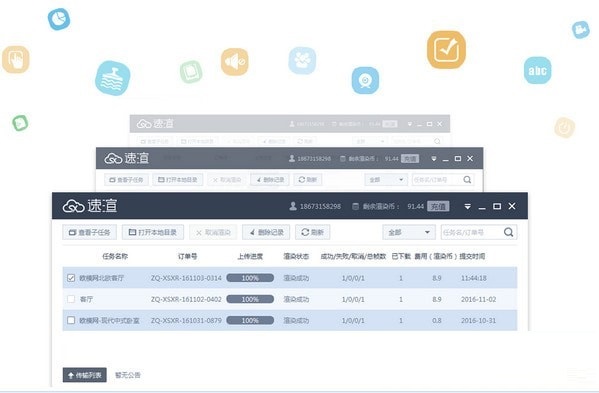Click the 已下载 column header
Image resolution: width=599 pixels, height=393 pixels.
point(401,256)
